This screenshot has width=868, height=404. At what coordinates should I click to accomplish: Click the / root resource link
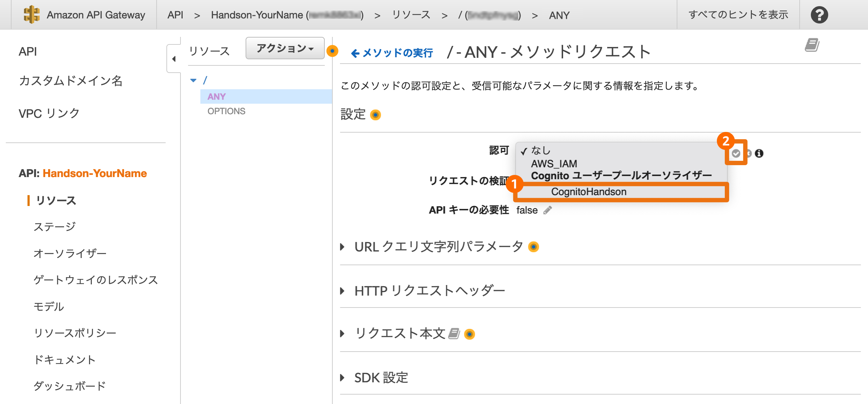coord(205,80)
